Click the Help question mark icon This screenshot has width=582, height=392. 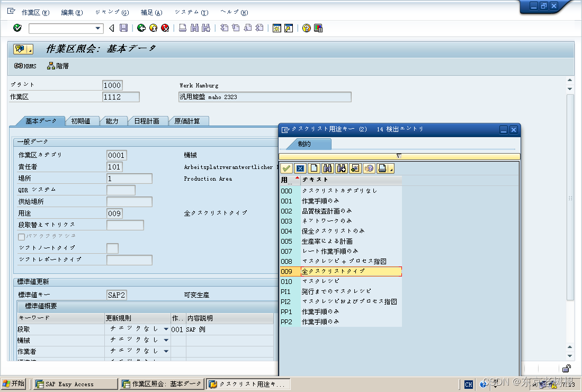click(306, 28)
